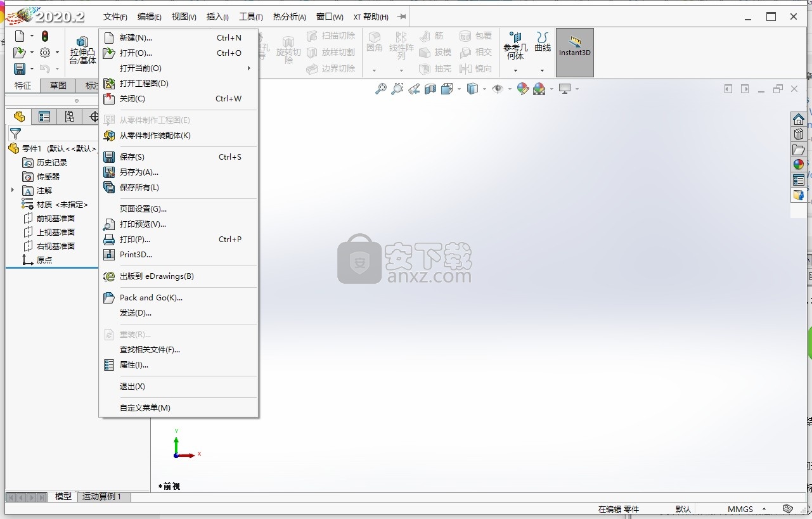This screenshot has width=812, height=519.
Task: Open the 编辑(E) menu
Action: 150,17
